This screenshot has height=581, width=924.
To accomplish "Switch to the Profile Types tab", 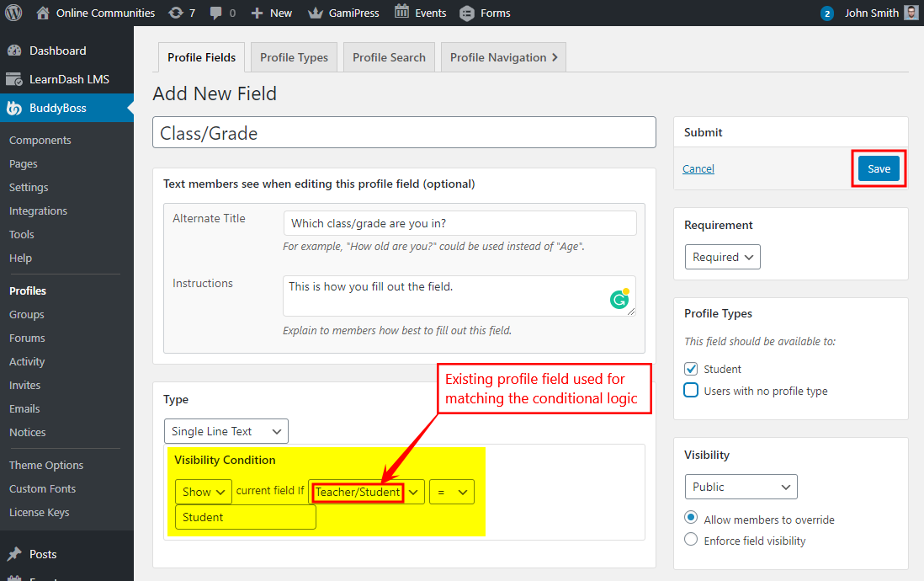I will coord(294,56).
